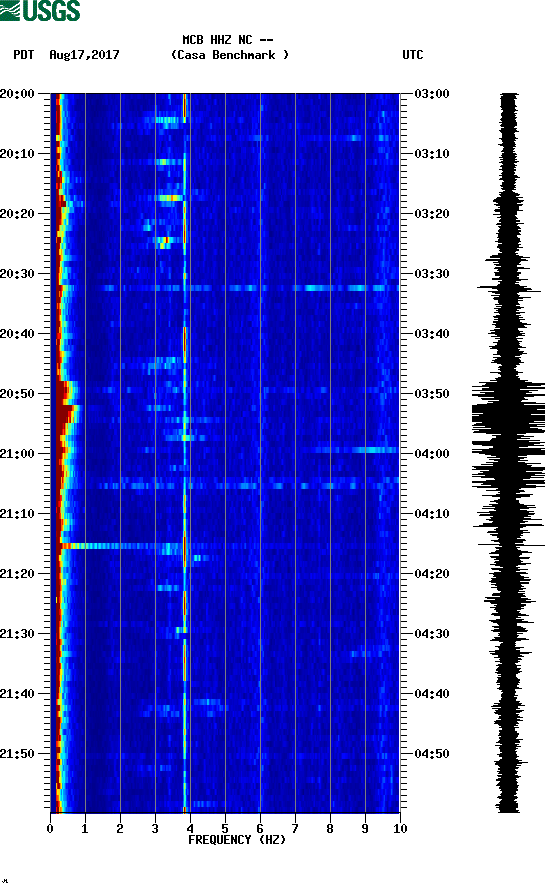The height and width of the screenshot is (892, 552).
Task: Click the '03:50' UTC time label
Action: [x=432, y=394]
